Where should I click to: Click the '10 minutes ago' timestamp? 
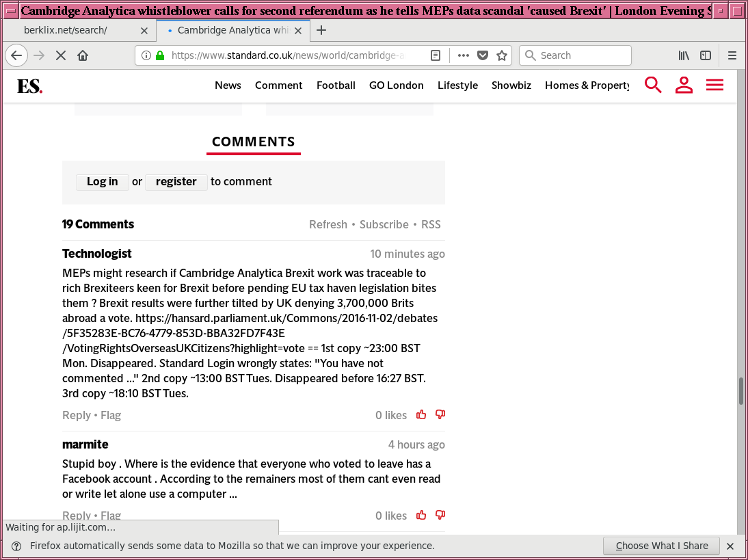408,254
